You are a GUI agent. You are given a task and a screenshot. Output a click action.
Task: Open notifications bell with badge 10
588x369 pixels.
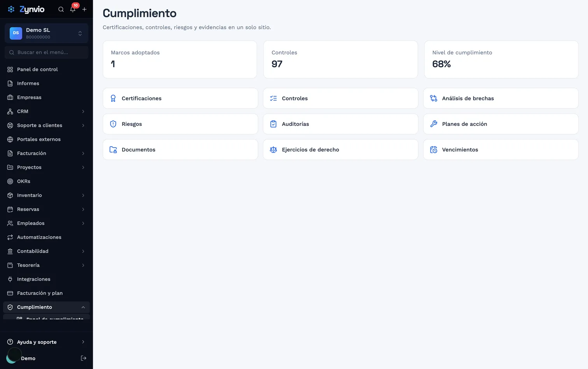pos(73,9)
